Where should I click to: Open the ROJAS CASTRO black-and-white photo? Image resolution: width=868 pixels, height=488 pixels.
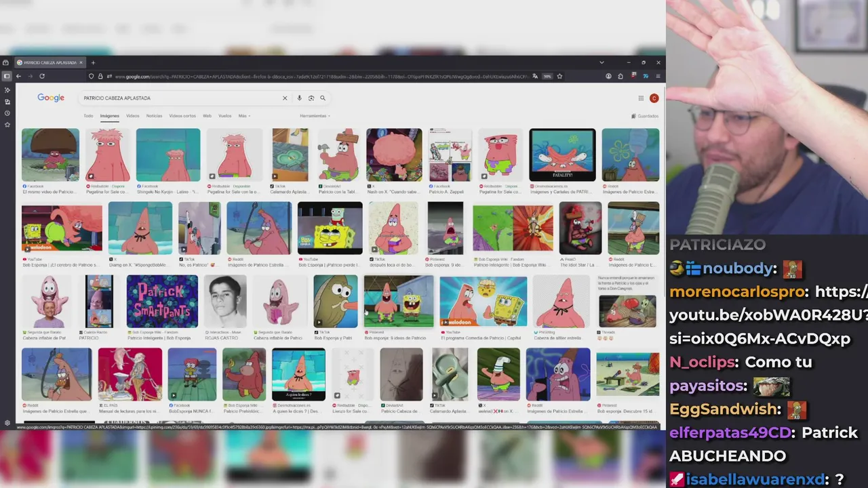click(x=225, y=301)
